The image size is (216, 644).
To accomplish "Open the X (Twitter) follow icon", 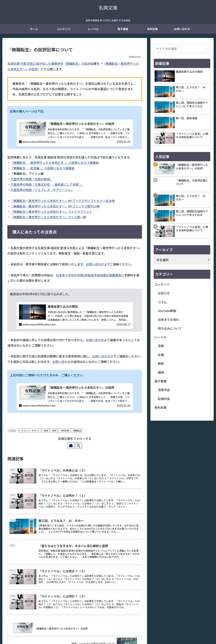I will pyautogui.click(x=78, y=445).
